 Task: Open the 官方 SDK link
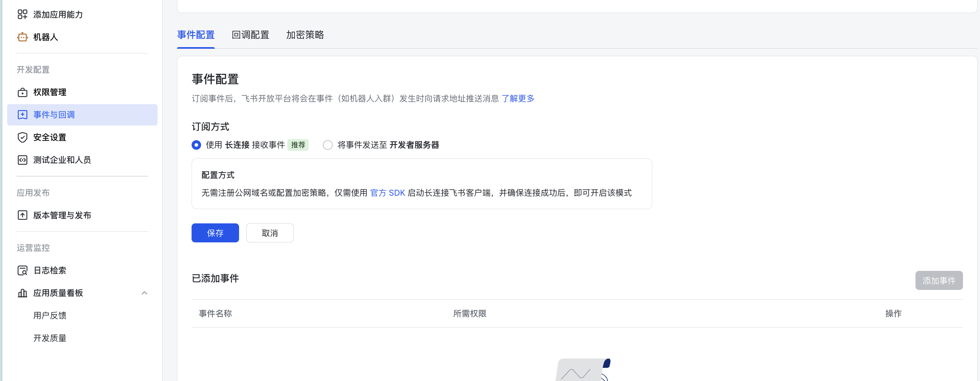[387, 193]
